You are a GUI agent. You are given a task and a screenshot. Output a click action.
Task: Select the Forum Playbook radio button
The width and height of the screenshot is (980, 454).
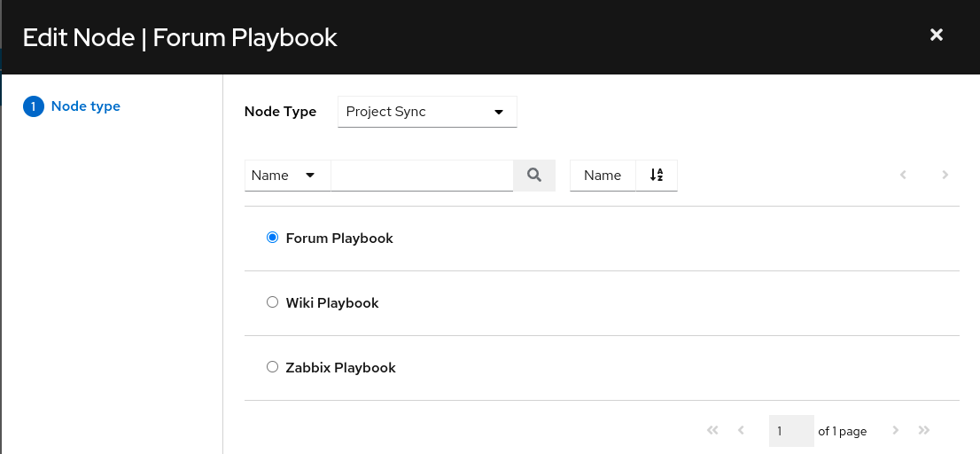tap(273, 238)
